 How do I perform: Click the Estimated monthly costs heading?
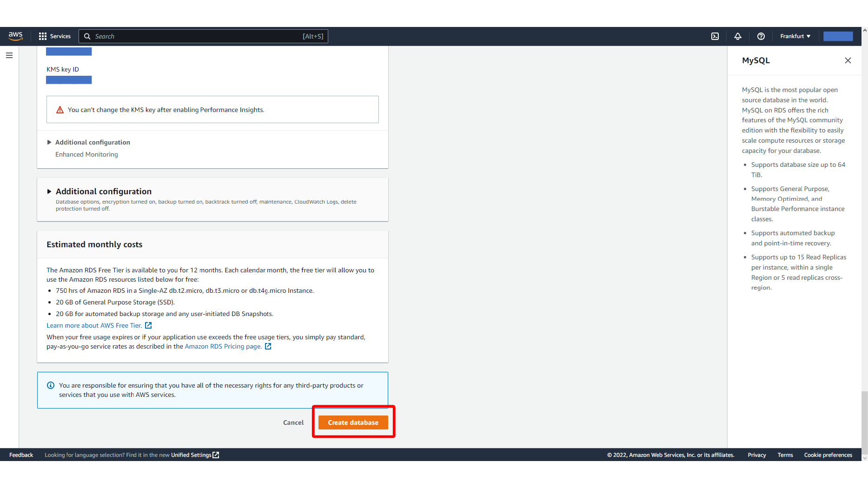click(x=94, y=244)
